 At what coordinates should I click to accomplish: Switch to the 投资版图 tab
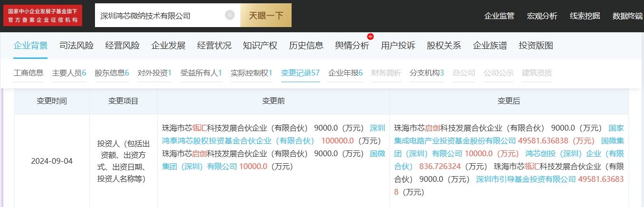[536, 46]
